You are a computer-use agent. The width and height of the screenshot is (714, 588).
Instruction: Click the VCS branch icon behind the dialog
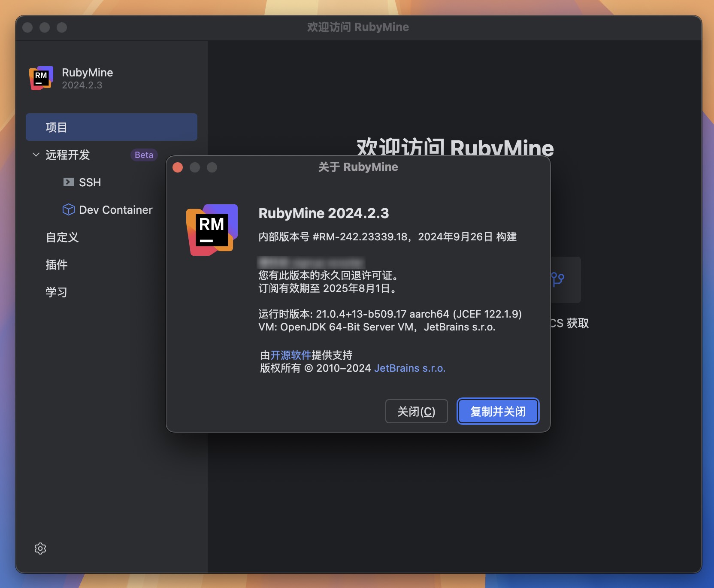(x=558, y=279)
